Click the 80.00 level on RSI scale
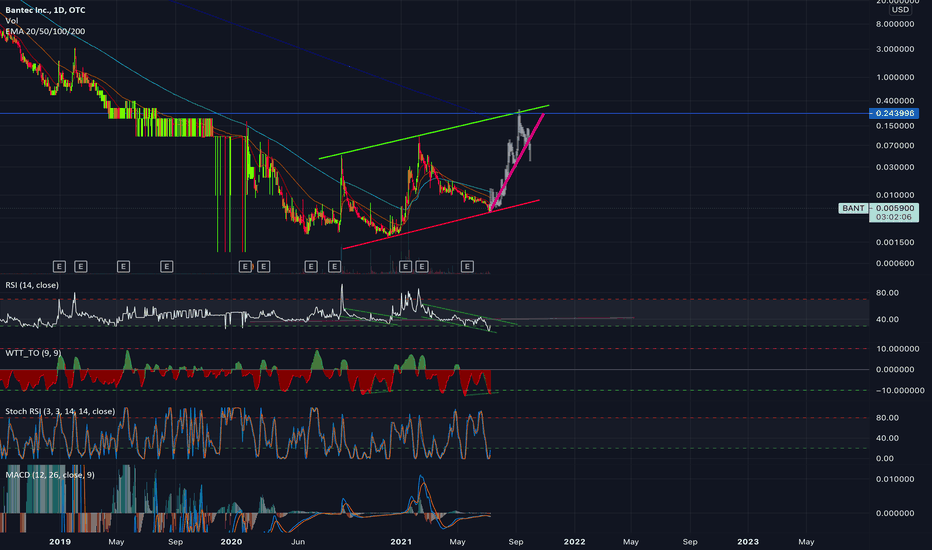Viewport: 932px width, 550px height. point(887,293)
